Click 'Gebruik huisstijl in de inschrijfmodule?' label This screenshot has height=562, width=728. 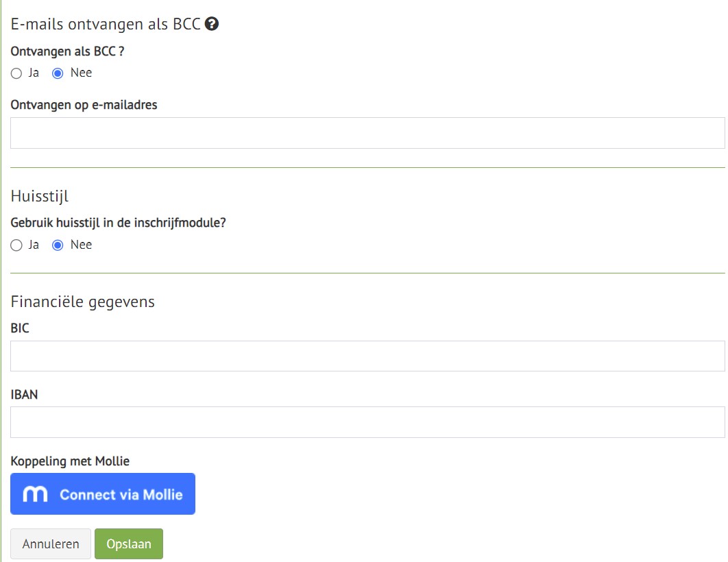click(x=119, y=223)
